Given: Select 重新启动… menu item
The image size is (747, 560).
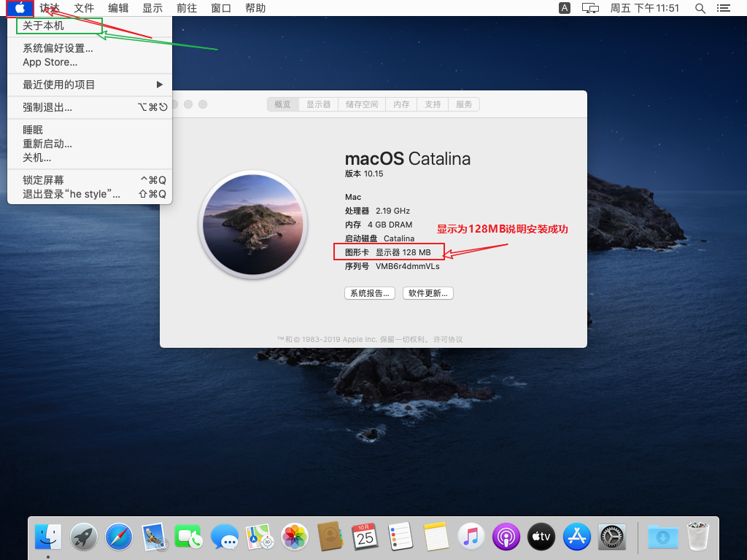Looking at the screenshot, I should [x=90, y=144].
